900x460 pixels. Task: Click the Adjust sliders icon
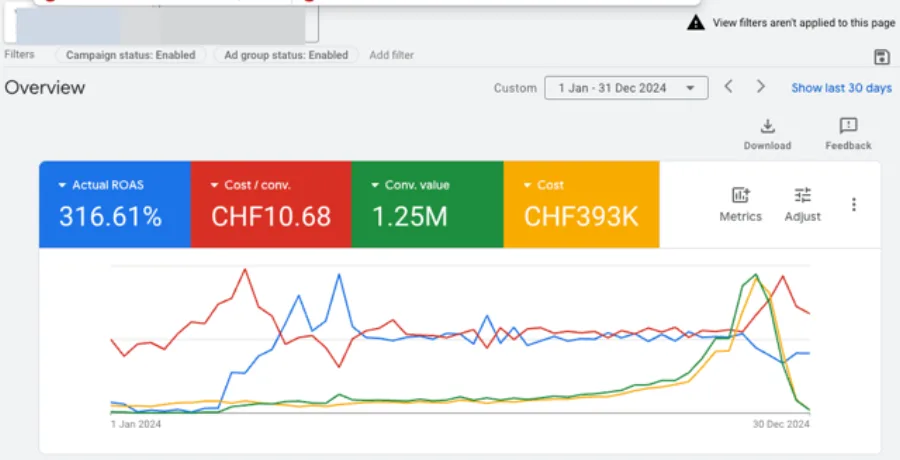[x=802, y=195]
